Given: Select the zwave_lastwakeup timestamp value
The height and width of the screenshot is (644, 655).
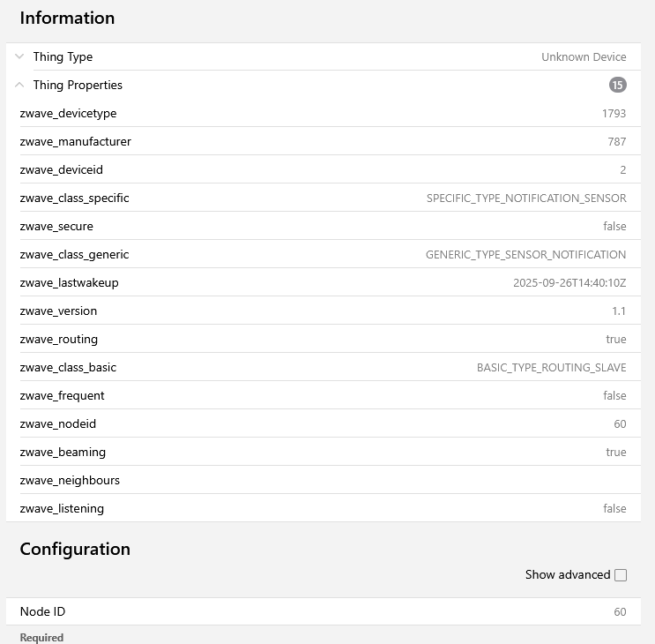Looking at the screenshot, I should pyautogui.click(x=569, y=282).
